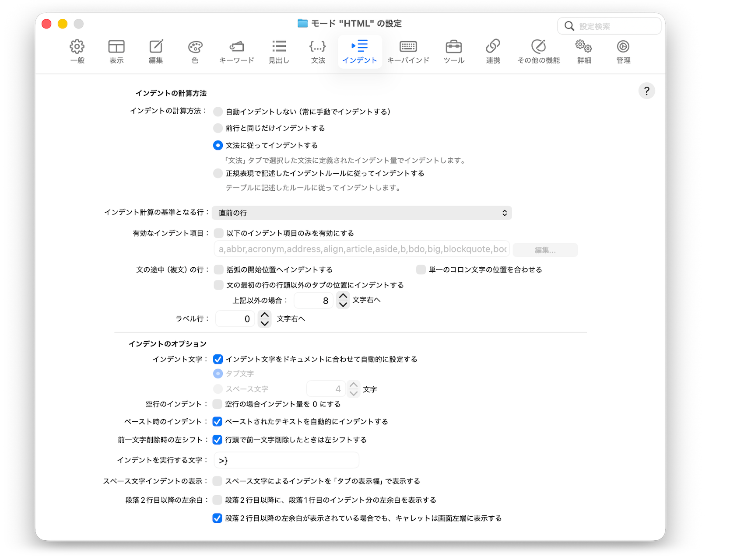Open the 連携 link pane
This screenshot has height=560, width=744.
pos(493,52)
